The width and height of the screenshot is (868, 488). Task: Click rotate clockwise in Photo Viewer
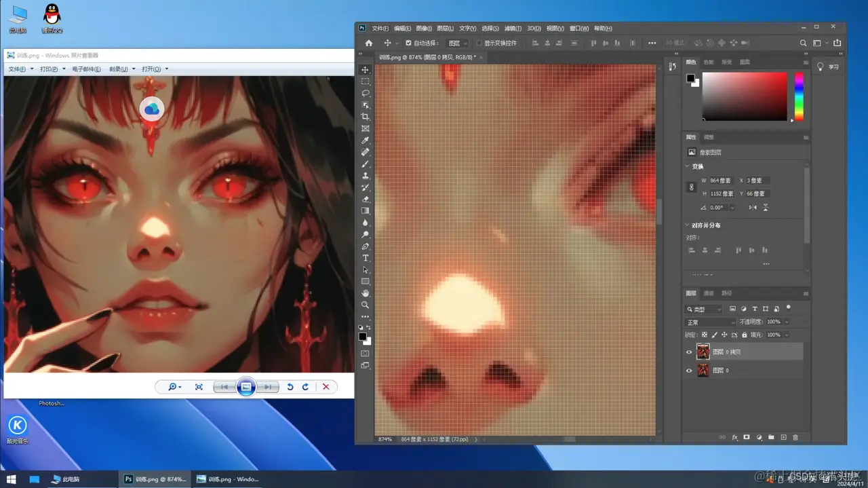click(305, 387)
